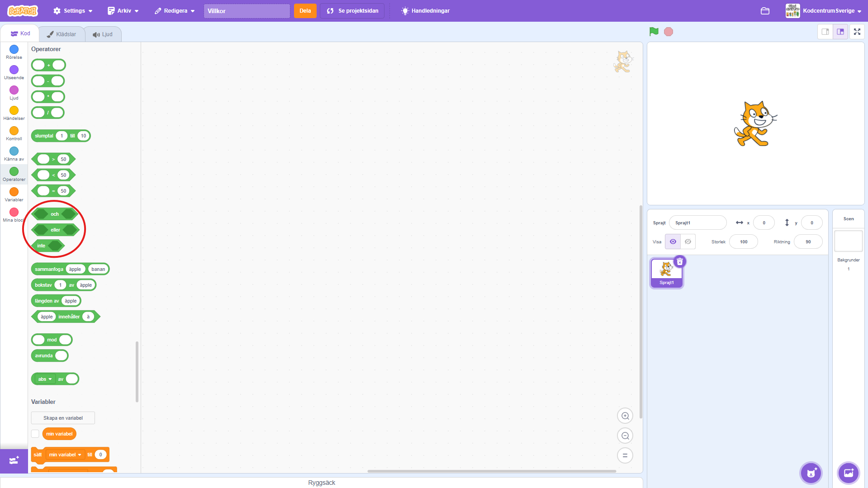The height and width of the screenshot is (488, 868).
Task: Click the x position field
Action: pyautogui.click(x=764, y=223)
